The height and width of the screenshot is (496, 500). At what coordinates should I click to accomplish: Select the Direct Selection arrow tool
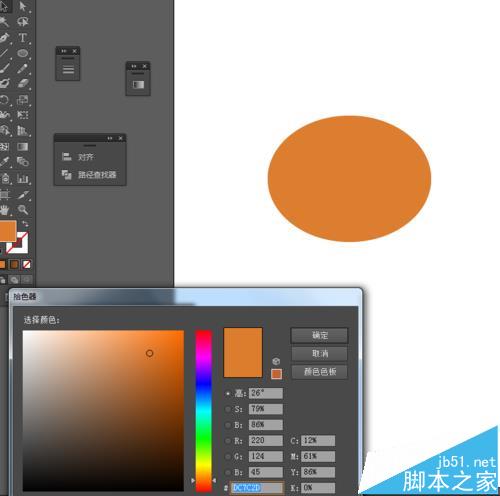pos(23,7)
